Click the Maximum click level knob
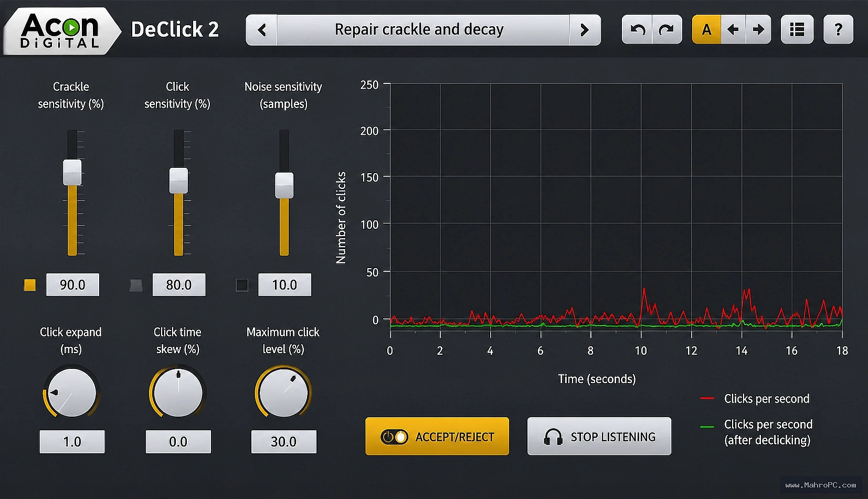The height and width of the screenshot is (499, 868). (283, 392)
